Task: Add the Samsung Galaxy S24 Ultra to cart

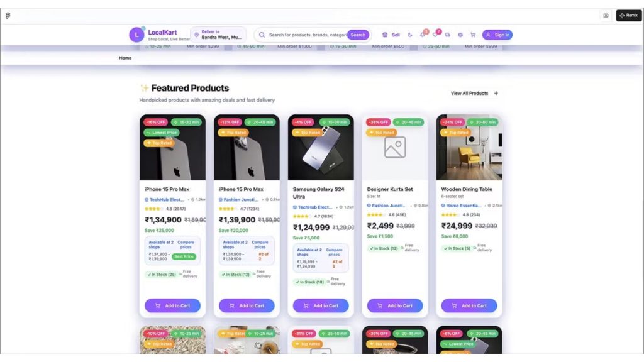Action: [x=321, y=305]
